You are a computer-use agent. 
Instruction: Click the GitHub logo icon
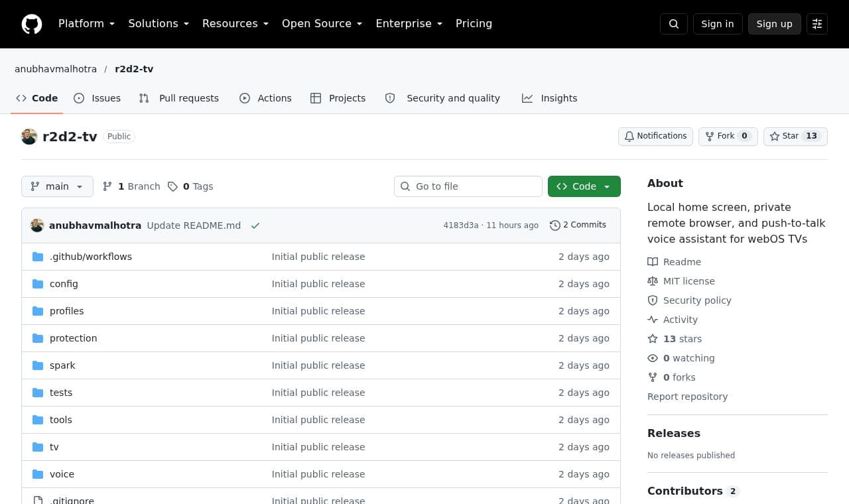pyautogui.click(x=32, y=24)
